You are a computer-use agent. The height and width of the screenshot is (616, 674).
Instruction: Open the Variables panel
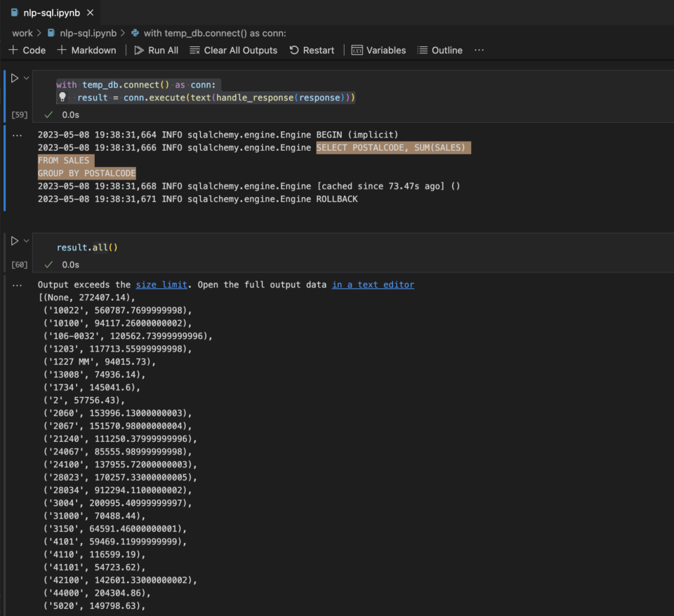pyautogui.click(x=378, y=51)
